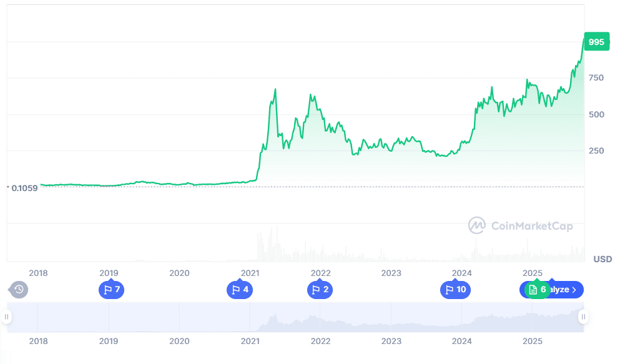The image size is (620, 364).
Task: Click the 0.1059 starting price label
Action: tap(24, 188)
